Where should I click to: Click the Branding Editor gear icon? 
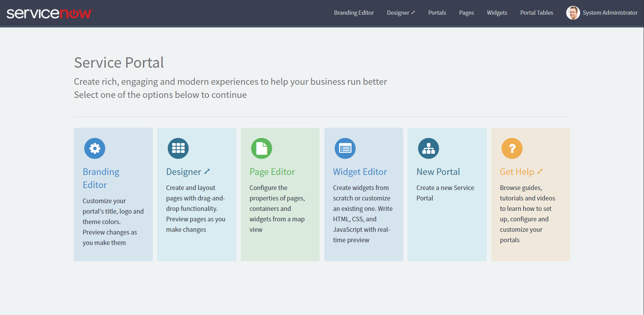pos(95,148)
